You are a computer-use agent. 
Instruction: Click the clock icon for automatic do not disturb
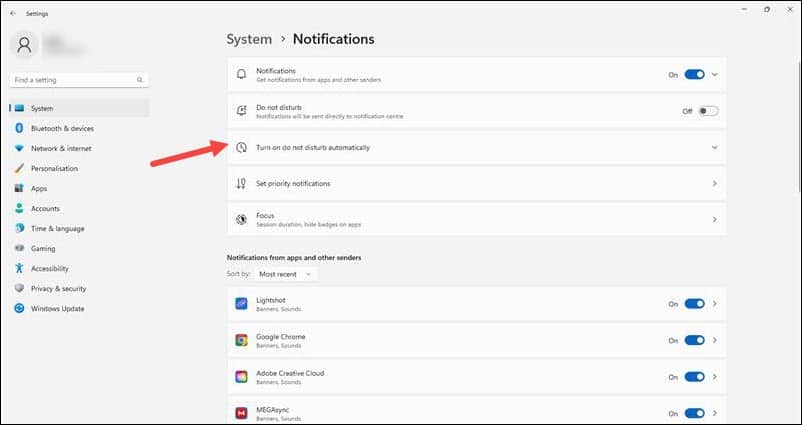coord(241,147)
